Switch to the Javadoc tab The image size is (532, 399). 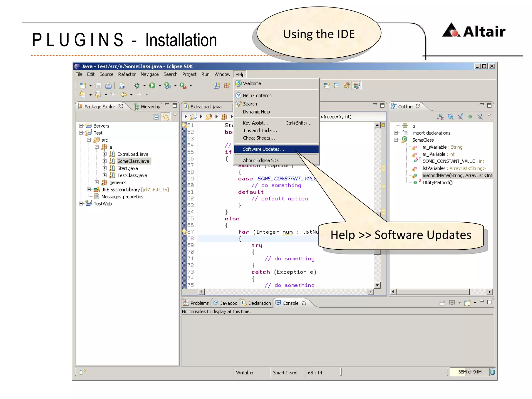point(225,303)
